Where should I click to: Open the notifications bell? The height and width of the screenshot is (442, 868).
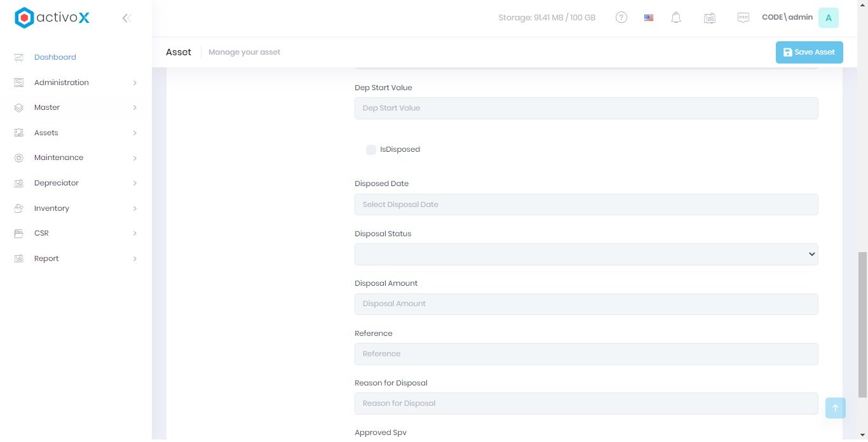[676, 18]
